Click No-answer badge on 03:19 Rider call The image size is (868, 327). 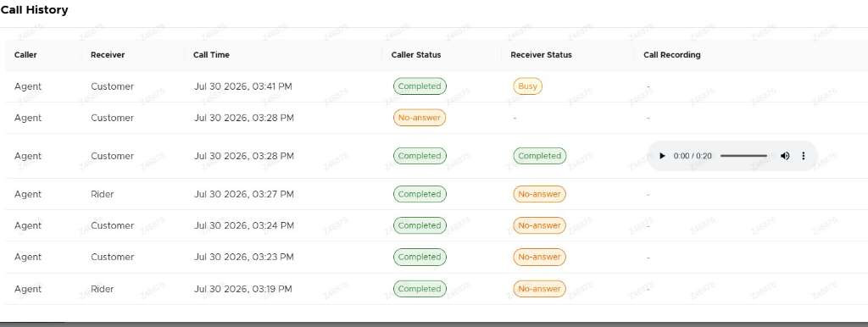click(539, 289)
